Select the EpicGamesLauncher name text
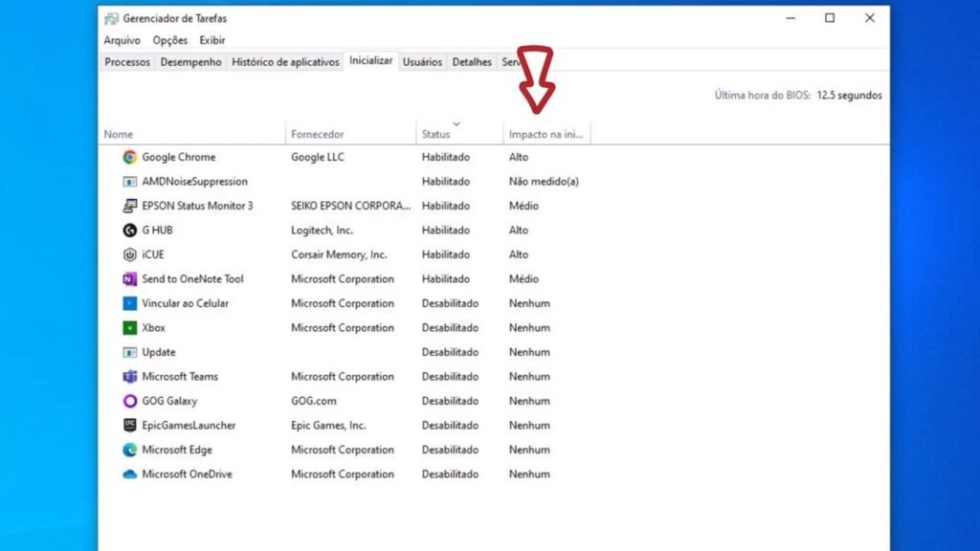 [x=189, y=425]
